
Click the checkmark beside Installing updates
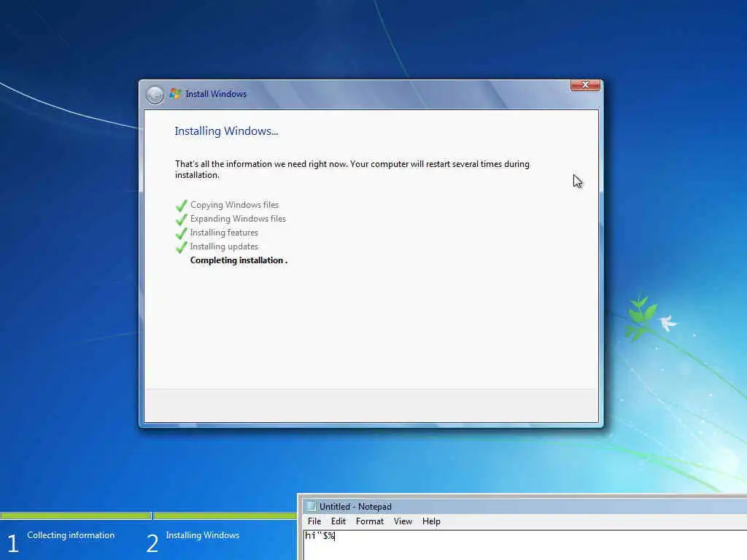coord(181,246)
